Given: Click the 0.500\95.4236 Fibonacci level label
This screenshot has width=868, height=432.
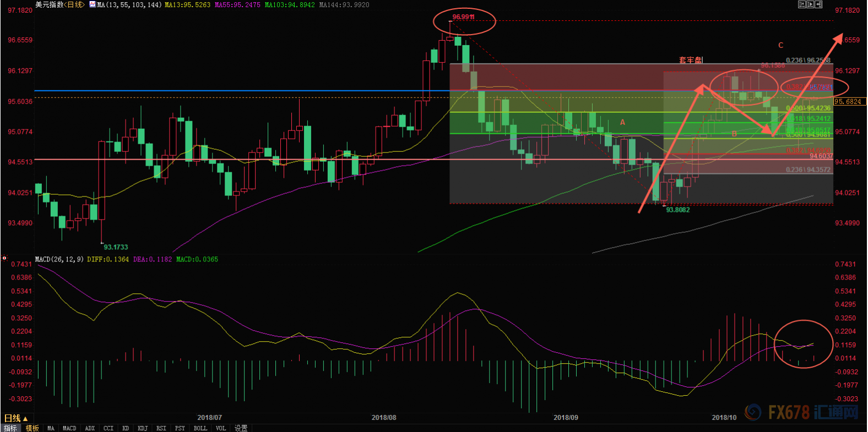Looking at the screenshot, I should point(808,108).
